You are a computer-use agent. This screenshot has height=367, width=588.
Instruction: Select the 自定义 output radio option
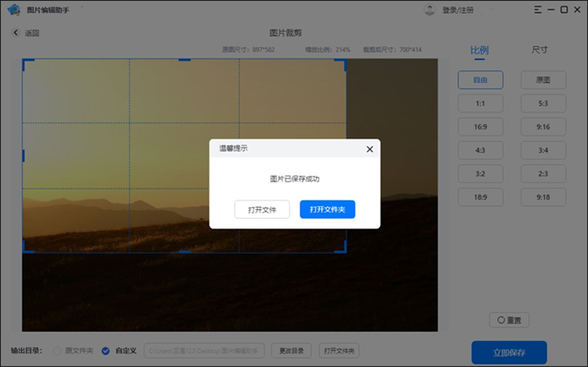(x=106, y=351)
